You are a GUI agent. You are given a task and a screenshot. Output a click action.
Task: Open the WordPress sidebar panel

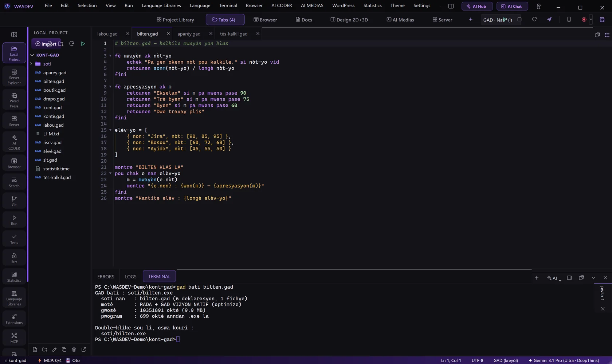pyautogui.click(x=14, y=100)
